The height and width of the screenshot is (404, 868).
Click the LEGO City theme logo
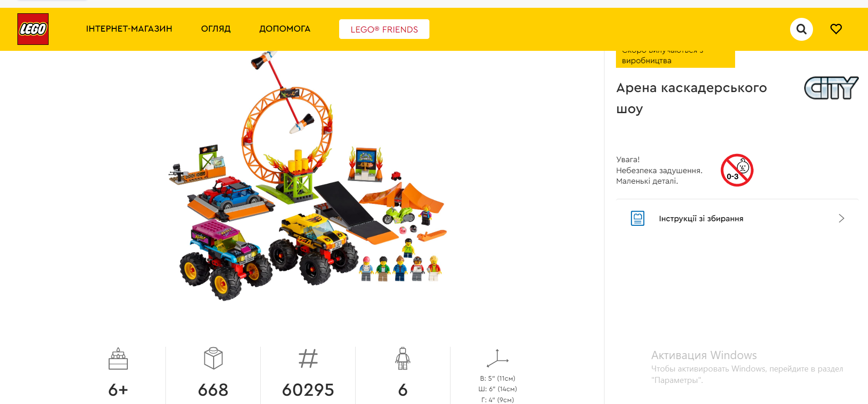point(831,88)
